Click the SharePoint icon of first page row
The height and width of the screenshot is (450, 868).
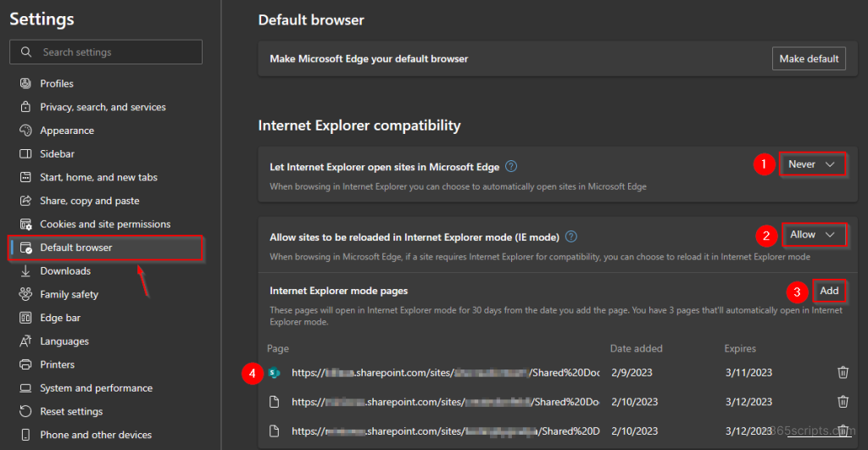[274, 373]
